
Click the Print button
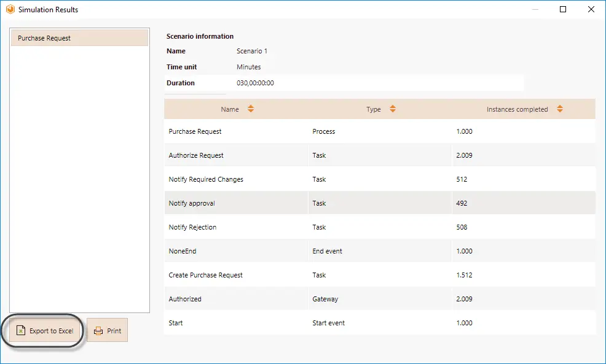point(107,330)
